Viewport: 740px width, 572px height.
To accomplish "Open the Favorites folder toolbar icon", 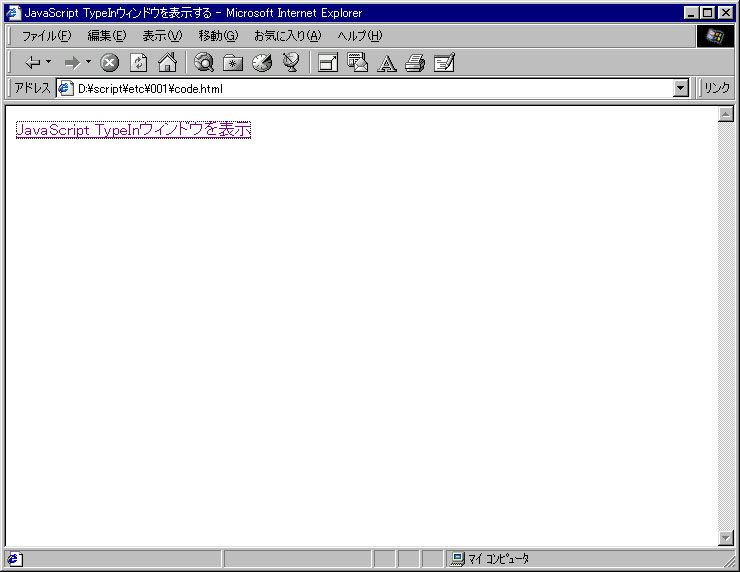I will point(233,62).
